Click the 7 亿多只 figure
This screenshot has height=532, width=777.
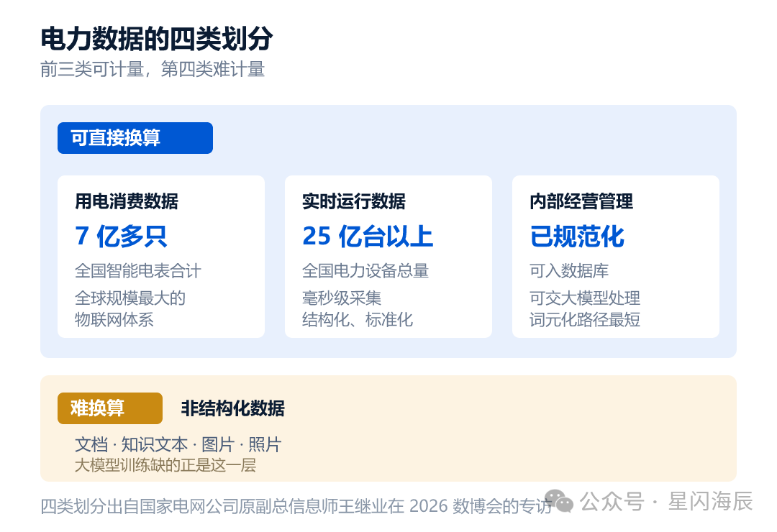click(x=121, y=237)
